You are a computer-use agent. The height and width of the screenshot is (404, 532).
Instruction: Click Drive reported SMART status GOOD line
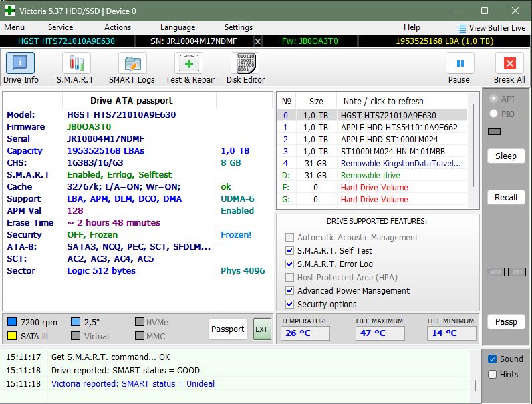pyautogui.click(x=126, y=371)
